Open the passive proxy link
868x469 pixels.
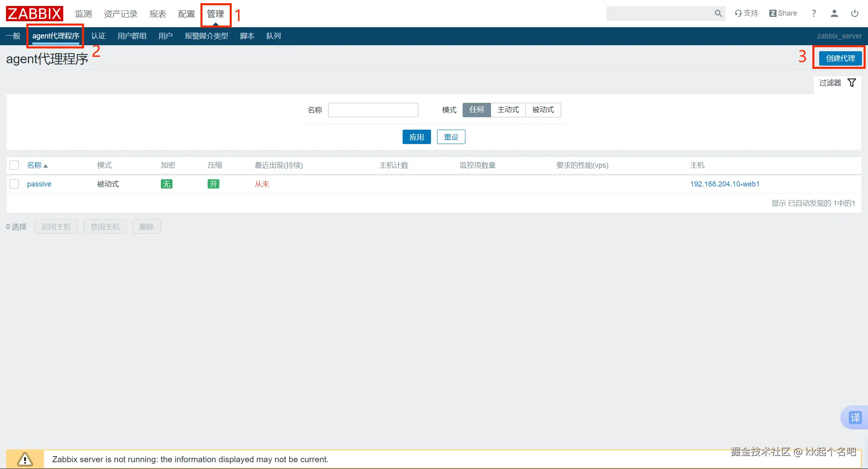39,184
